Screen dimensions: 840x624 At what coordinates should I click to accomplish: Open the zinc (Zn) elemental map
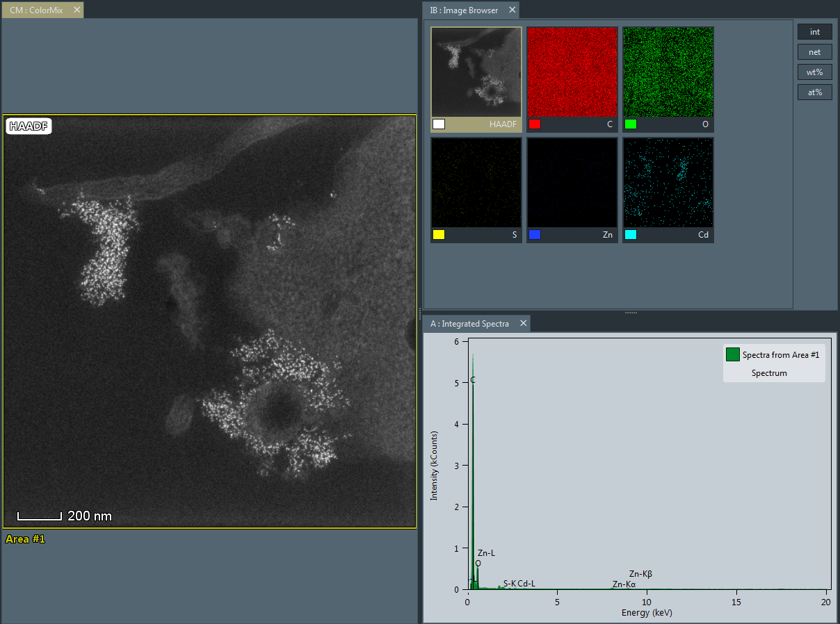(572, 183)
